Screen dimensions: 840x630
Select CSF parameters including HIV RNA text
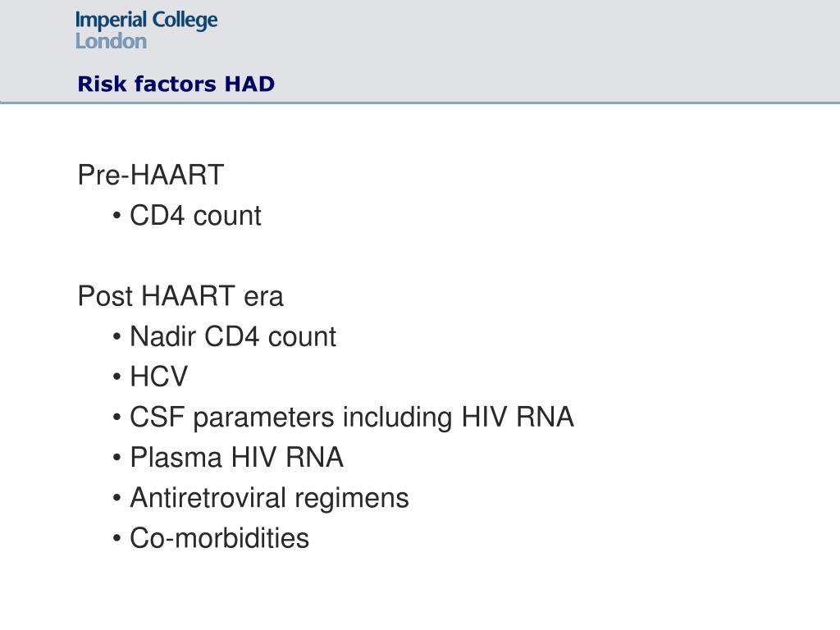click(352, 418)
